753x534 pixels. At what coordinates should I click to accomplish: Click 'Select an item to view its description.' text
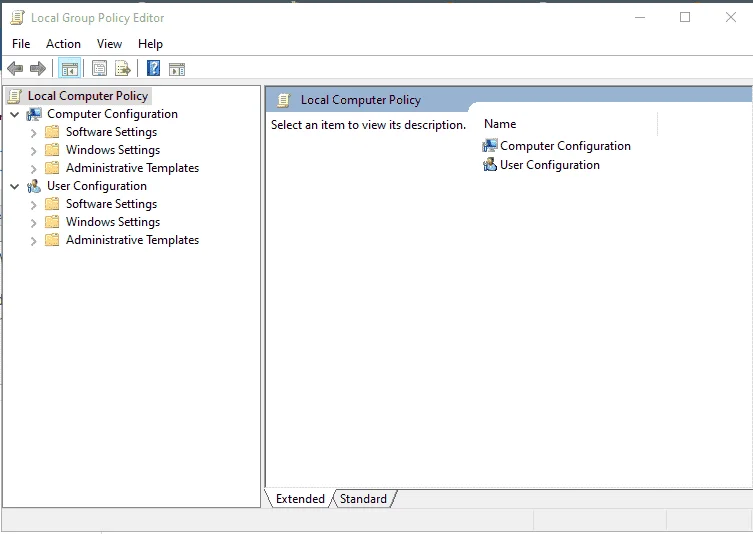[x=368, y=125]
